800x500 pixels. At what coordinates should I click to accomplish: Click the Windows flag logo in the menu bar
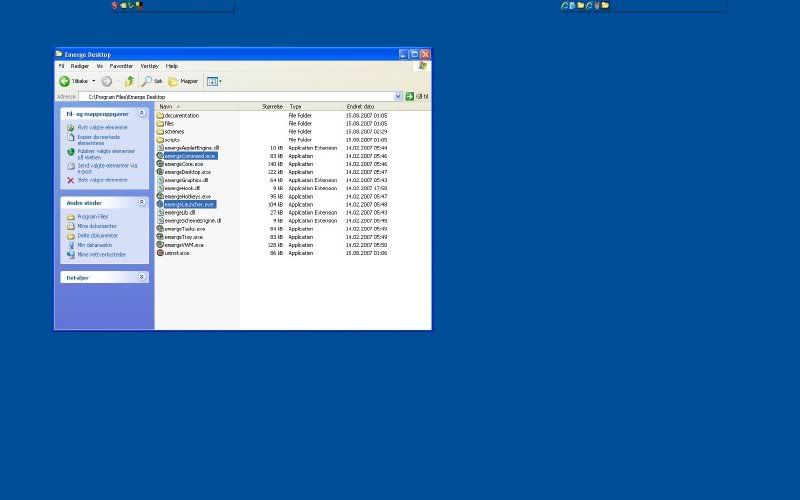point(422,66)
